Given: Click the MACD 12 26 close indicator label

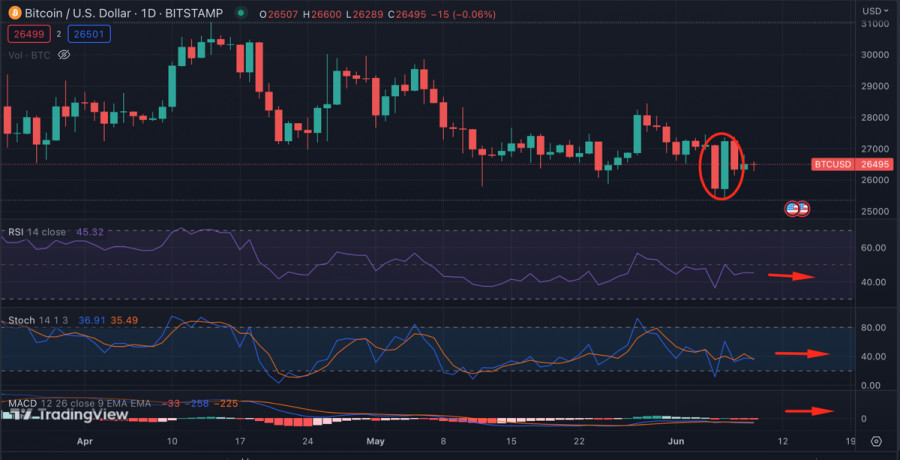Looking at the screenshot, I should click(79, 404).
